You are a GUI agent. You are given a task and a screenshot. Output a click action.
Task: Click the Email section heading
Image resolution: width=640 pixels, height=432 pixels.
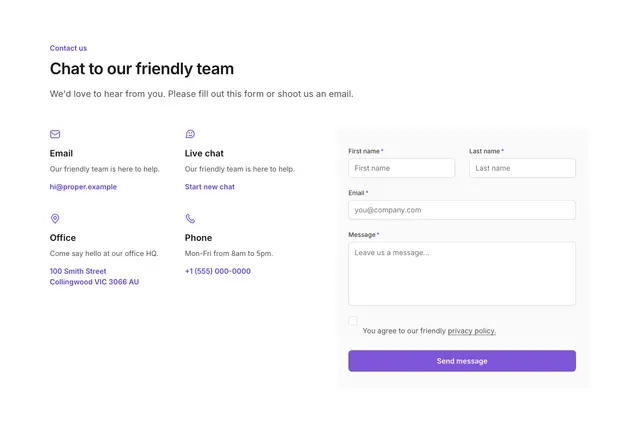click(61, 154)
